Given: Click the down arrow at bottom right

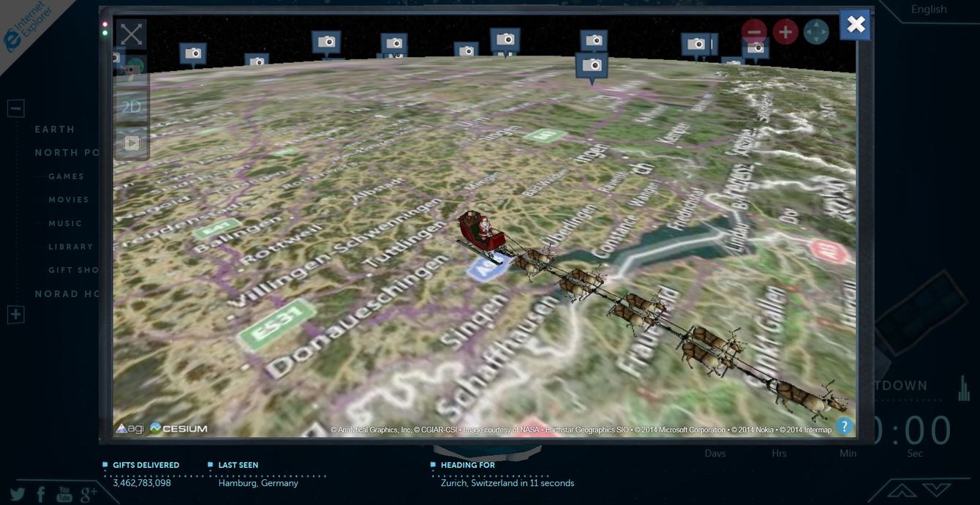Looking at the screenshot, I should coord(937,490).
